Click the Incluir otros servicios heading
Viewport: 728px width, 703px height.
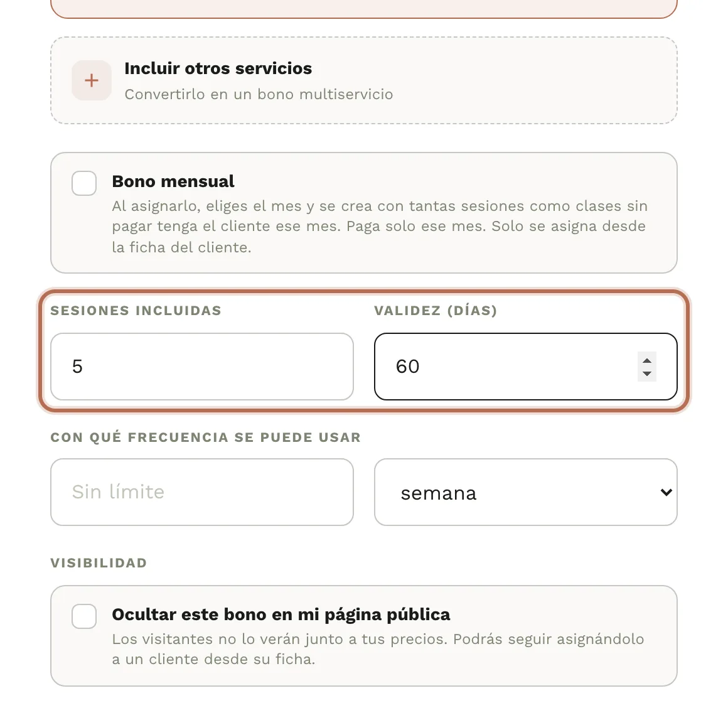coord(218,68)
